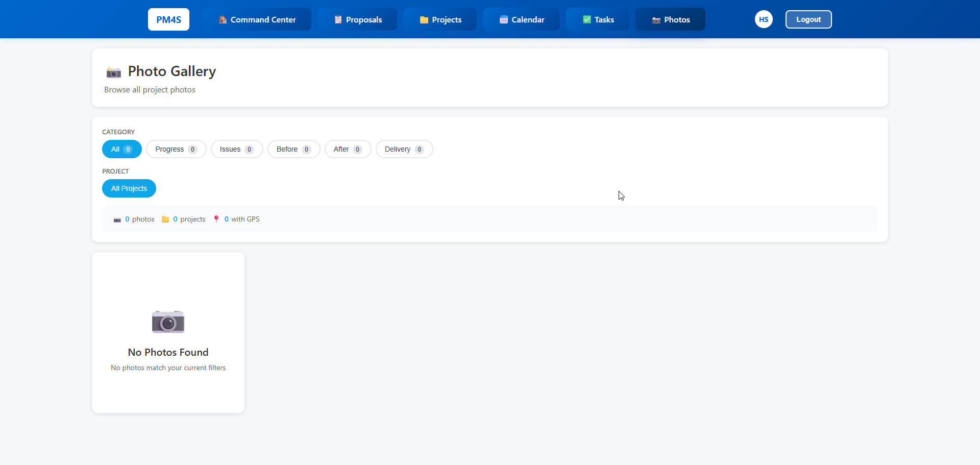Screen dimensions: 980x465
Task: Open the Proposals tab
Action: (363, 20)
